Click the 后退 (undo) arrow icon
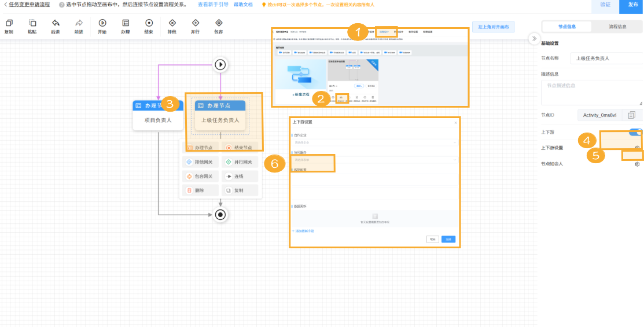Screen dimensions: 644x327 coord(56,23)
